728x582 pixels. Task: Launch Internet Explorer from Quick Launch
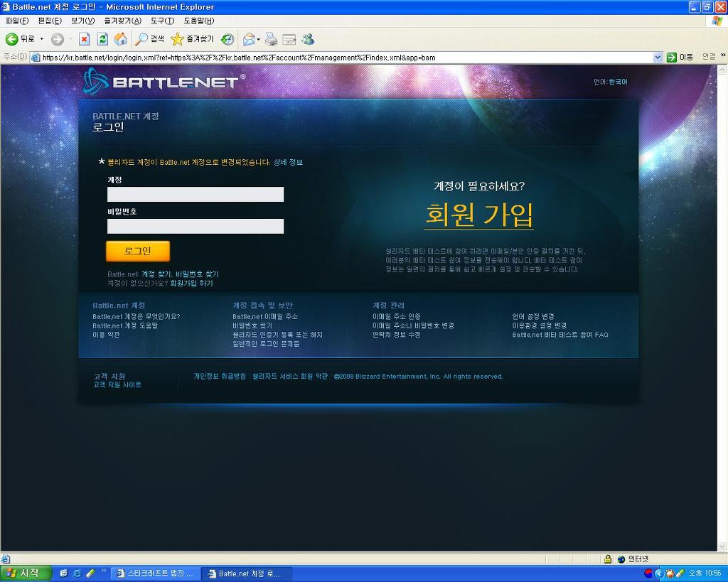click(x=77, y=573)
